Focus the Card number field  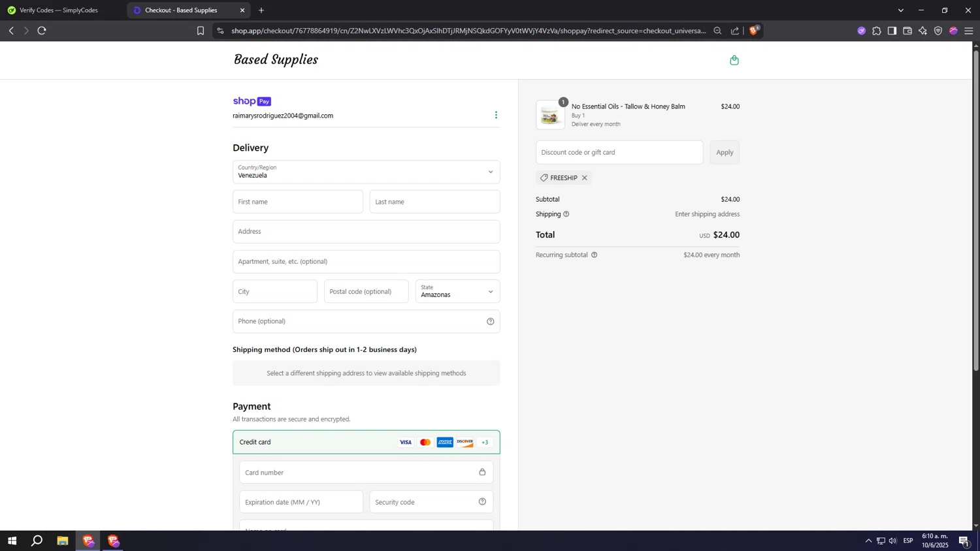[367, 472]
